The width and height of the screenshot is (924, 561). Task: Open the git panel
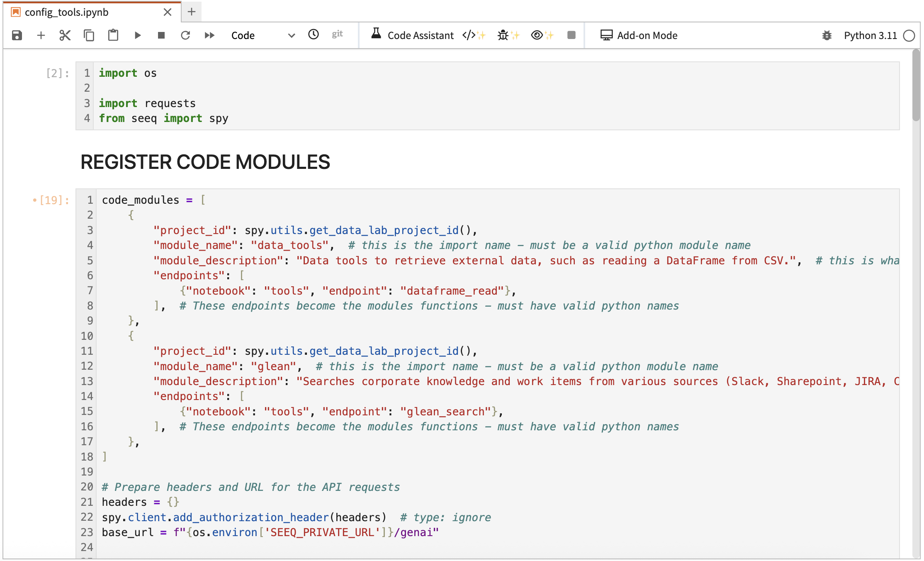click(337, 35)
